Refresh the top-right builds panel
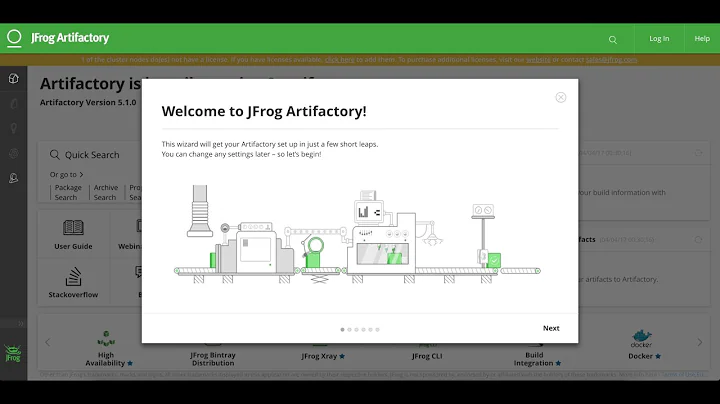720x404 pixels. point(698,153)
